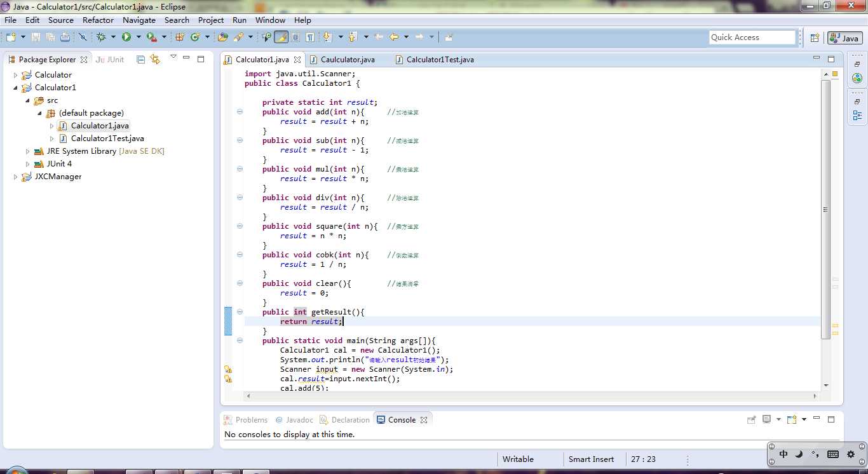Screen dimensions: 868x474
Task: Switch to the Caulculator.java editor tab
Action: point(348,60)
